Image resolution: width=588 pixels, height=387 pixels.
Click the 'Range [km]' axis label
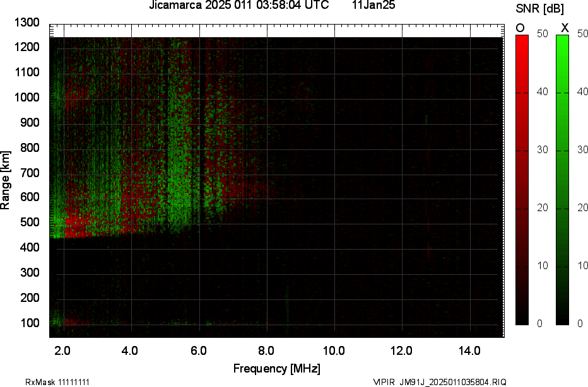5,180
